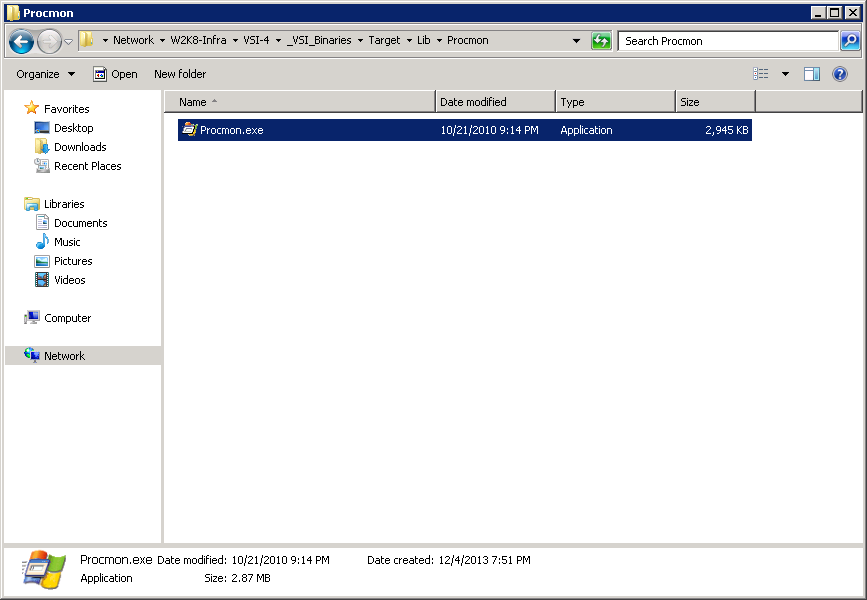Click the 10/21/2010 9:14 PM date cell
This screenshot has width=867, height=600.
(489, 130)
